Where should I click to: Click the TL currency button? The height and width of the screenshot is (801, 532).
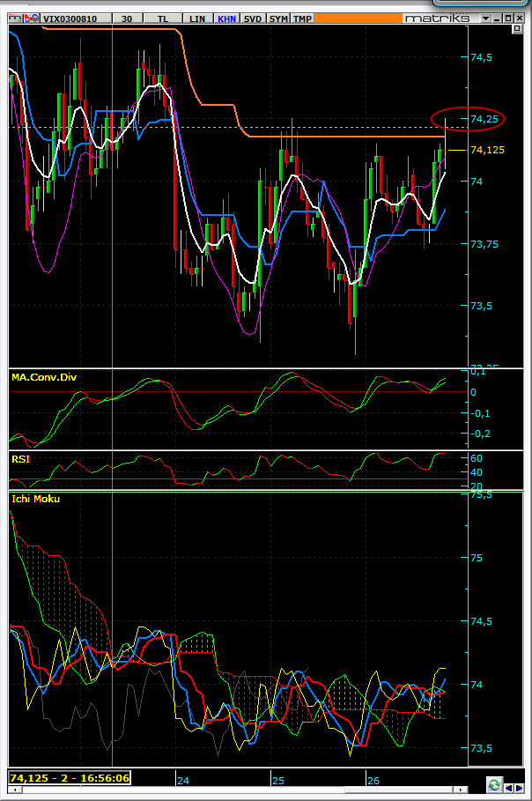pos(163,18)
